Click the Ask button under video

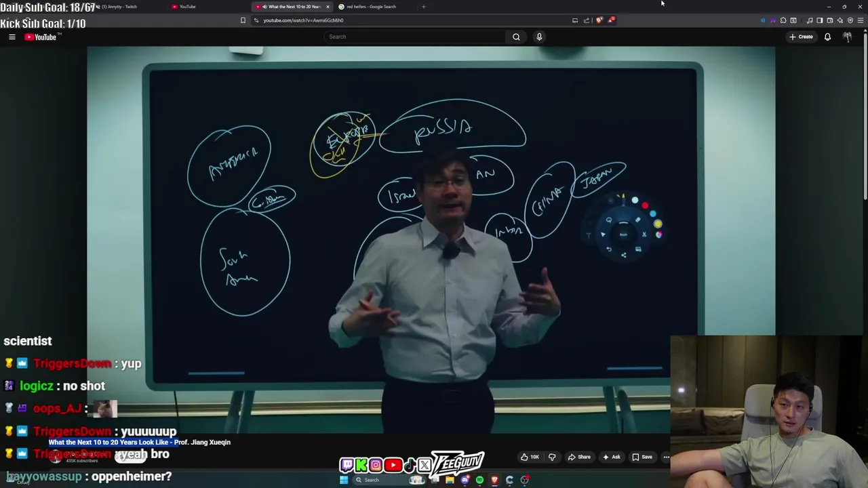point(611,457)
